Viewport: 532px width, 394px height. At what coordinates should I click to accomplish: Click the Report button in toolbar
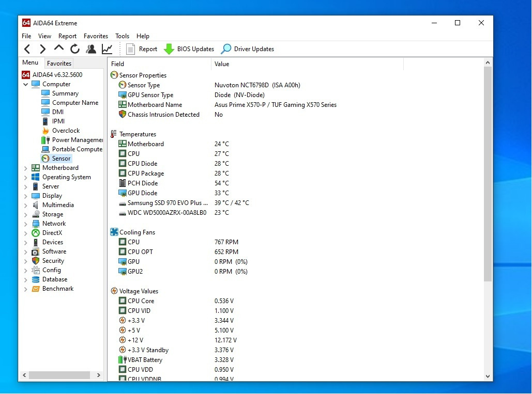tap(142, 49)
